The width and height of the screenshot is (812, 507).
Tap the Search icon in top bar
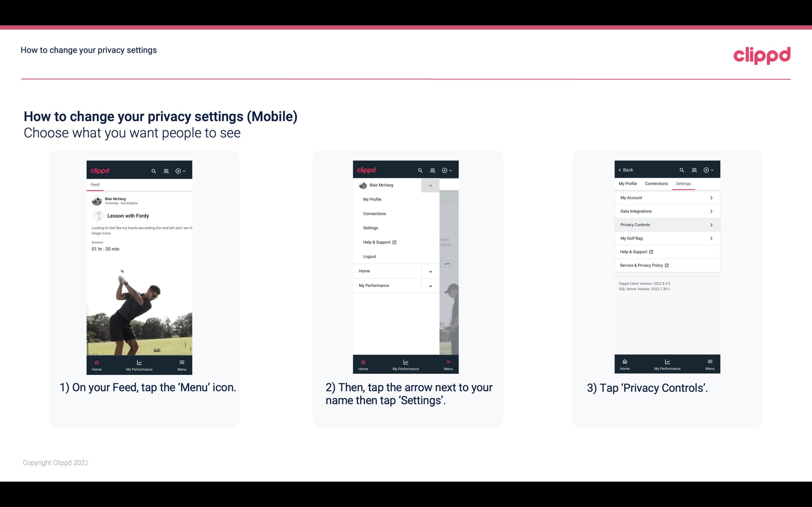(154, 170)
